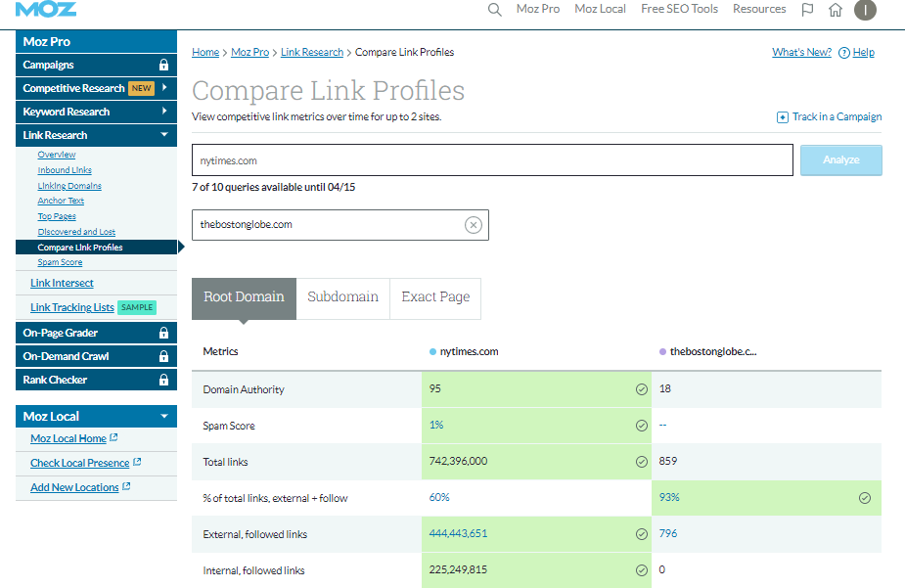Screen dimensions: 905x588
Task: Open Linking Domains in sidebar
Action: [x=69, y=186]
